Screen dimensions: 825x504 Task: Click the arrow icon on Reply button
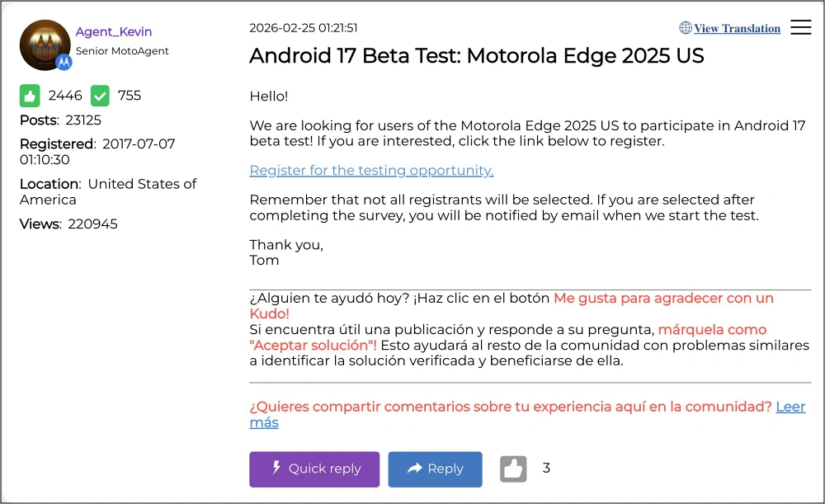(414, 469)
